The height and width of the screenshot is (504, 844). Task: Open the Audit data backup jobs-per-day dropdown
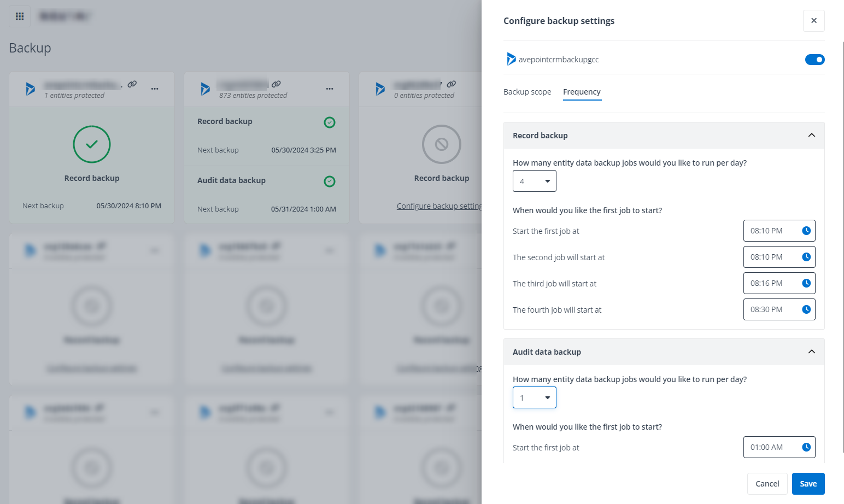[534, 397]
